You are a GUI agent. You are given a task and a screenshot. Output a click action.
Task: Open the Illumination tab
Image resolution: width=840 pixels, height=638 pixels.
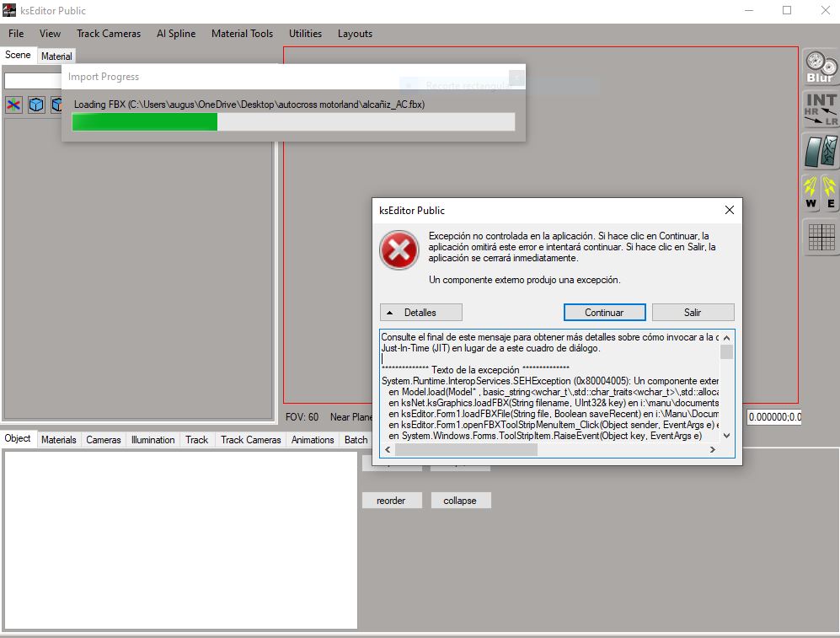[153, 440]
